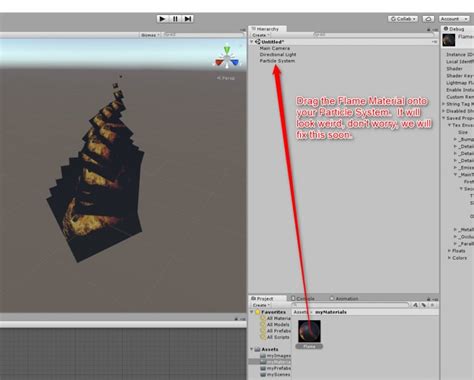474x380 pixels.
Task: Click myMaterials in the Project breadcrumb
Action: coord(331,312)
